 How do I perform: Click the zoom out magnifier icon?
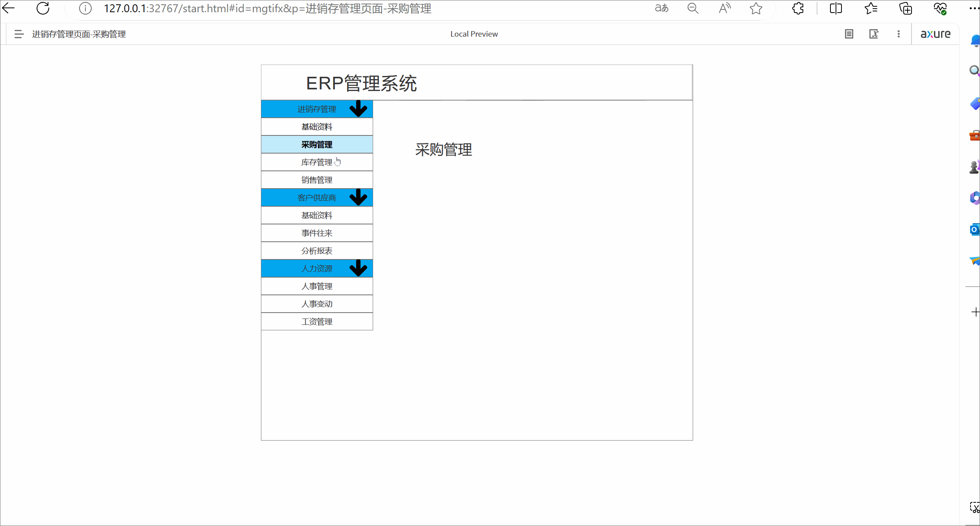click(693, 8)
